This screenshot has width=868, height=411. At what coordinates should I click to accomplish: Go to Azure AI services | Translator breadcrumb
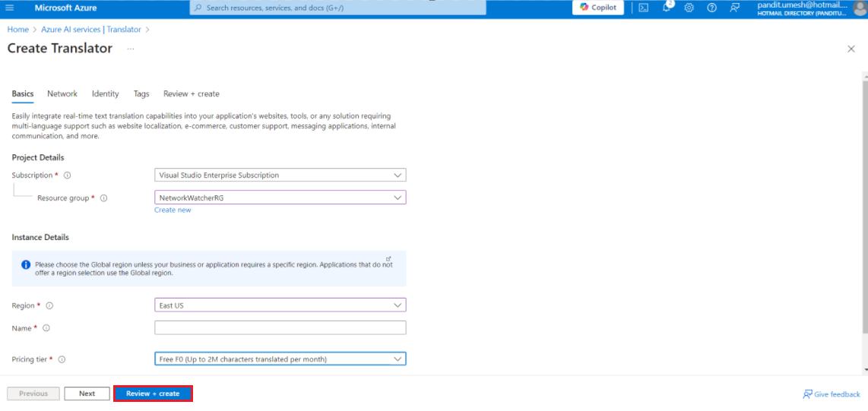(90, 30)
